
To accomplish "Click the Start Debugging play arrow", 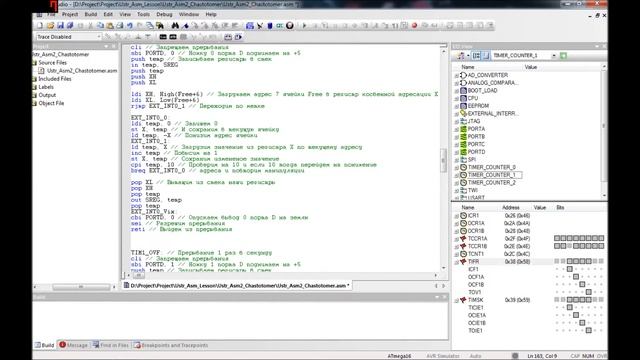I will (304, 26).
